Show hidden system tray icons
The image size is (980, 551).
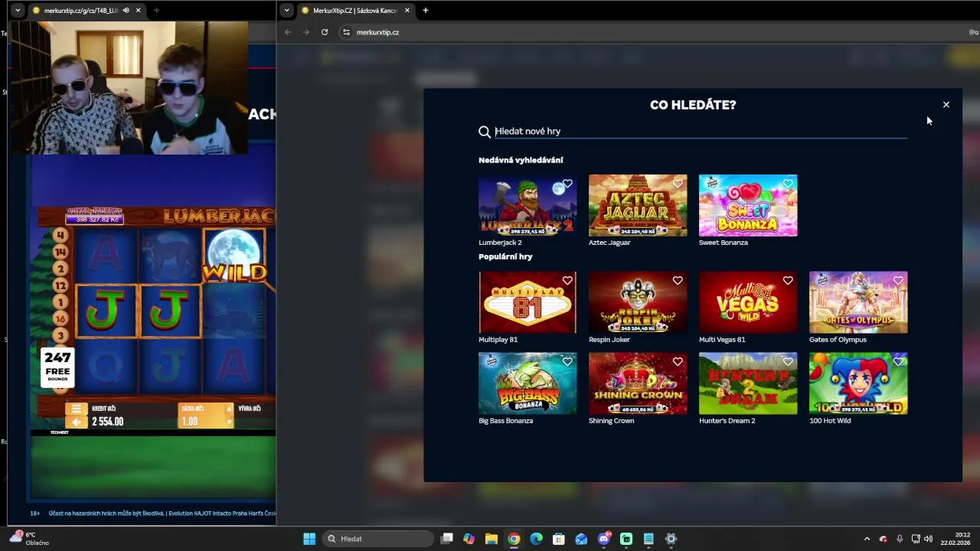[x=867, y=539]
